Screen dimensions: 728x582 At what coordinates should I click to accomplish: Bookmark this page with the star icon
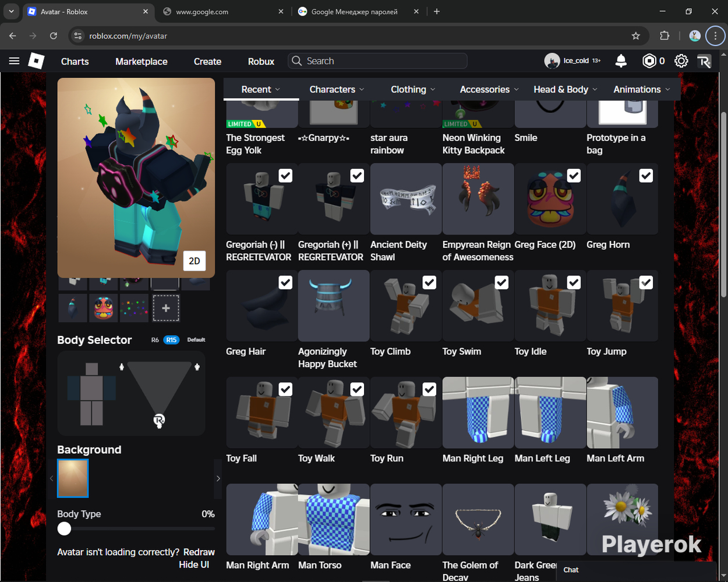pyautogui.click(x=636, y=36)
